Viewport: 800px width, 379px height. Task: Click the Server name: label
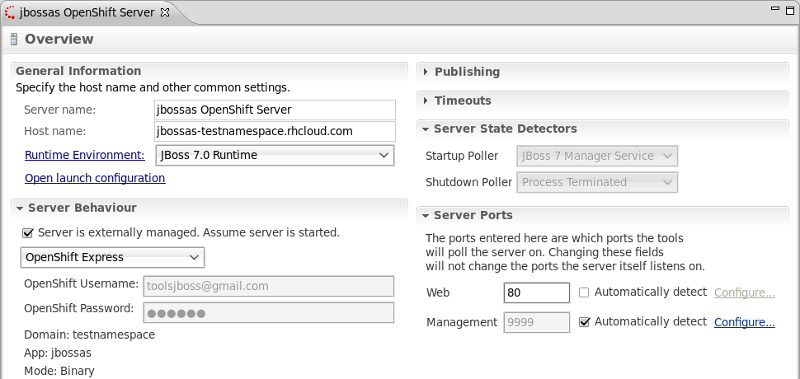pyautogui.click(x=60, y=110)
